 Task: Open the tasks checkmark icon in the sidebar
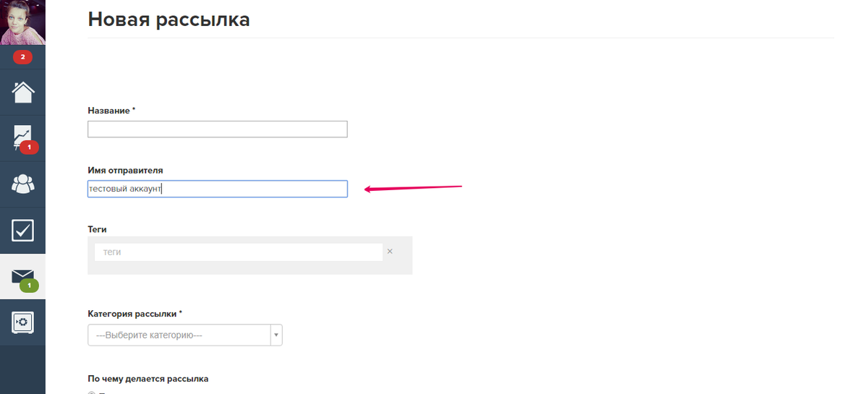pos(22,231)
